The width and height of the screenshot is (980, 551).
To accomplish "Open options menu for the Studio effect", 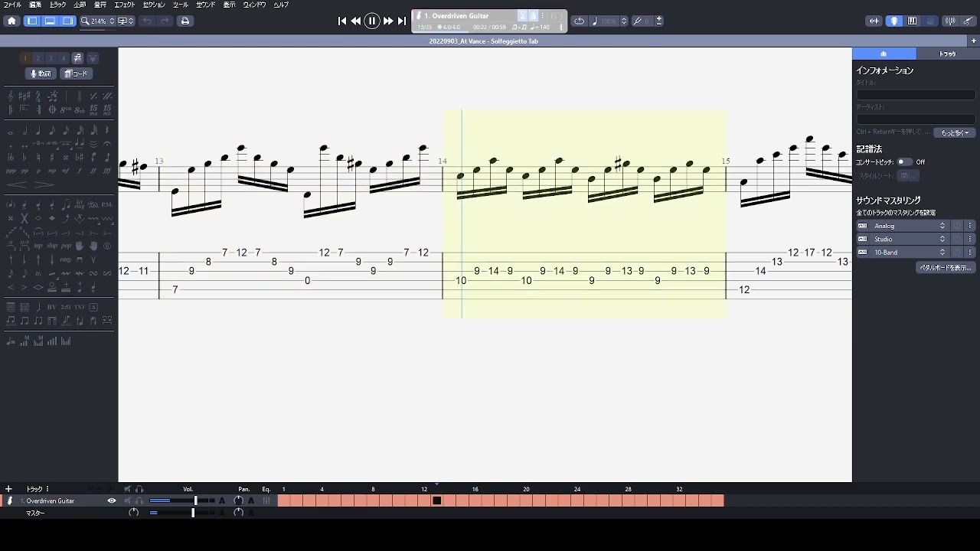I will (970, 239).
